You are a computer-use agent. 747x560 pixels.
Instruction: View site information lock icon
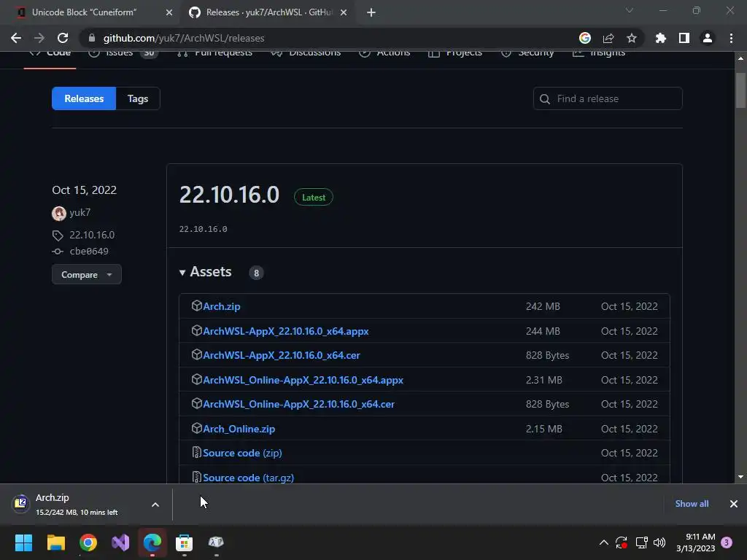click(x=92, y=38)
